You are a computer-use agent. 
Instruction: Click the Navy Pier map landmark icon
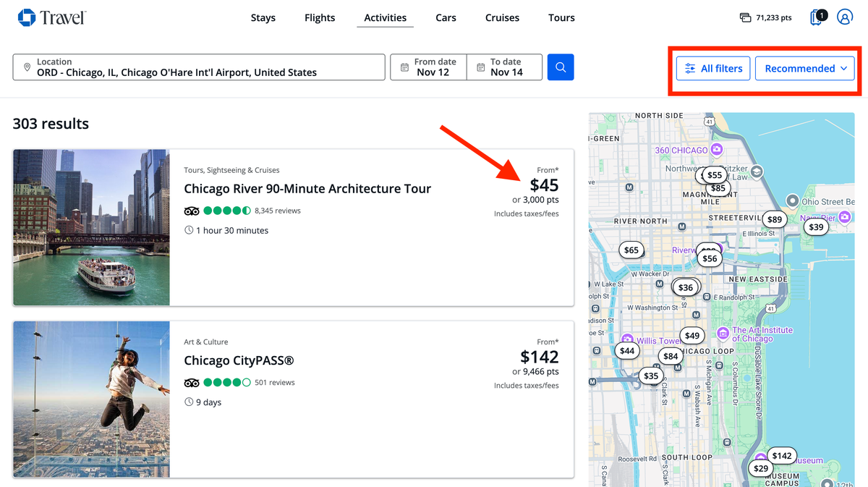(843, 217)
